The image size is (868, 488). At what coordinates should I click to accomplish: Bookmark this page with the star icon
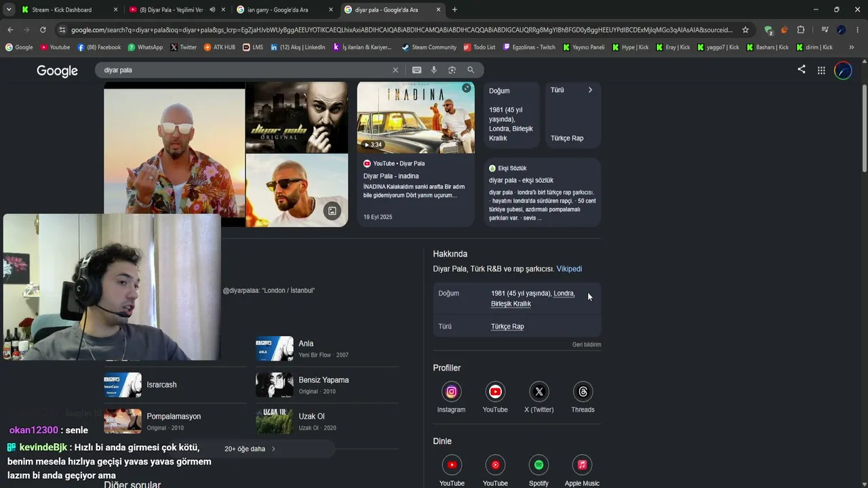coord(745,30)
